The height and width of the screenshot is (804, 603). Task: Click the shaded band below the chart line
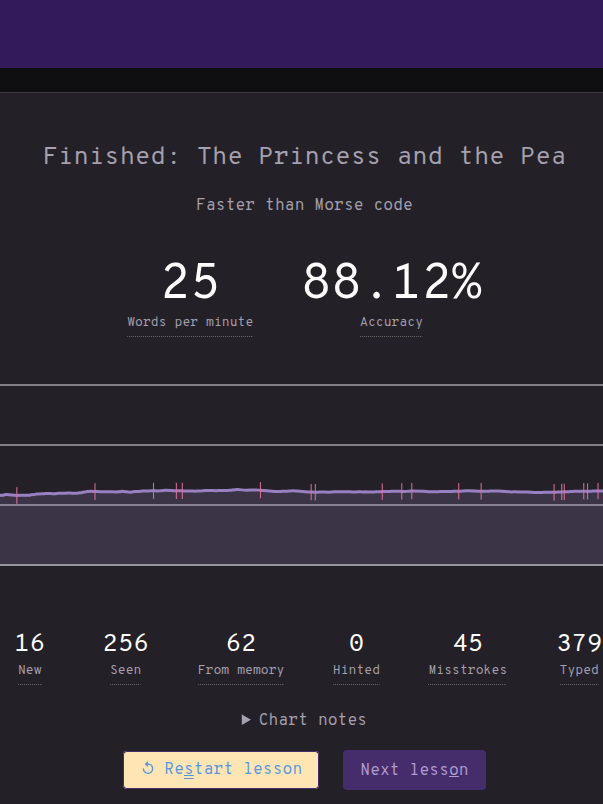click(300, 535)
